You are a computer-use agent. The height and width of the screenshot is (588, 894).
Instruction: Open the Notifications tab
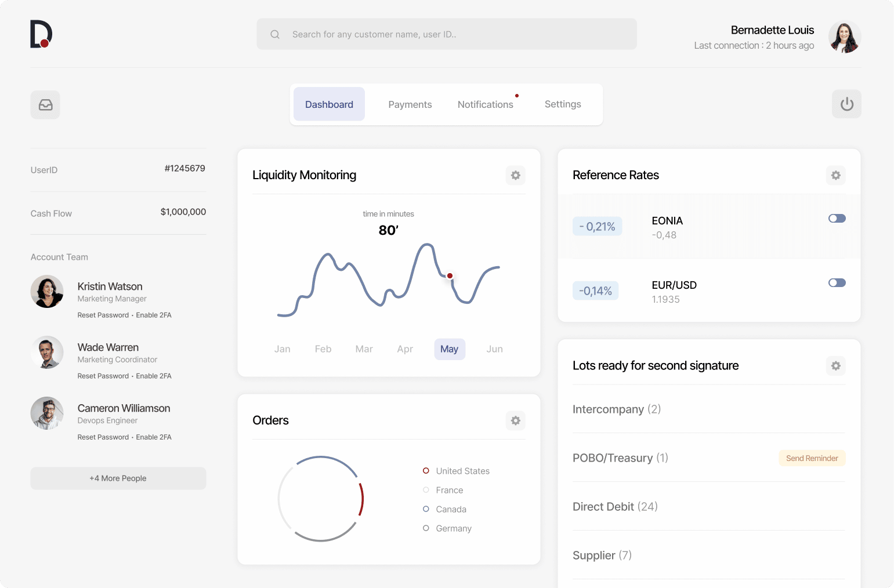pyautogui.click(x=486, y=104)
